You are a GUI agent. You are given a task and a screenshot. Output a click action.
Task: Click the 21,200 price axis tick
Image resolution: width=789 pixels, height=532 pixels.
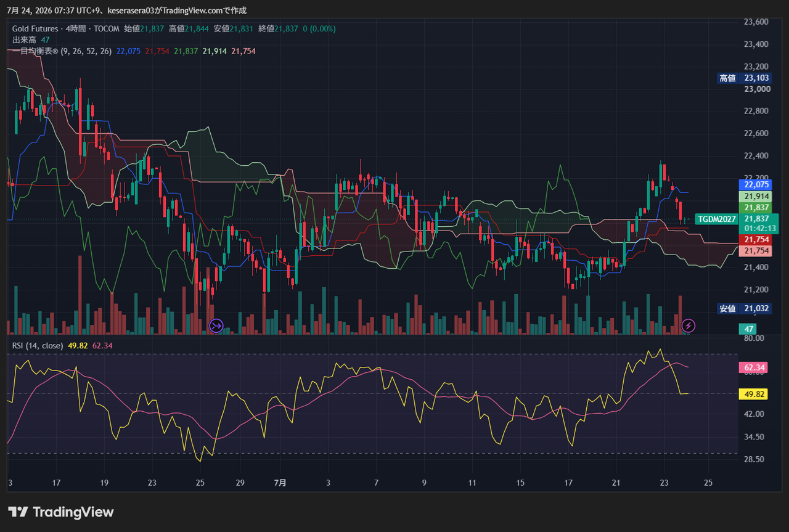pyautogui.click(x=756, y=289)
